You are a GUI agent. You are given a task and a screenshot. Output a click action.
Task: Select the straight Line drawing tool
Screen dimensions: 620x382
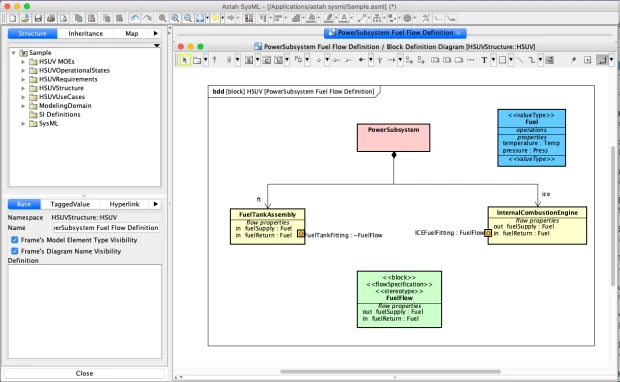point(520,60)
